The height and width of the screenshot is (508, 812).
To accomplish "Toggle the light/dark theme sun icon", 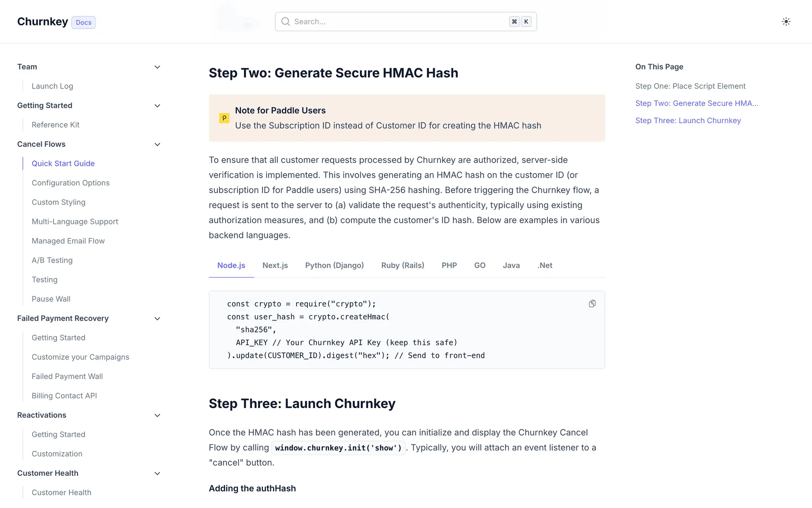I will pyautogui.click(x=786, y=22).
